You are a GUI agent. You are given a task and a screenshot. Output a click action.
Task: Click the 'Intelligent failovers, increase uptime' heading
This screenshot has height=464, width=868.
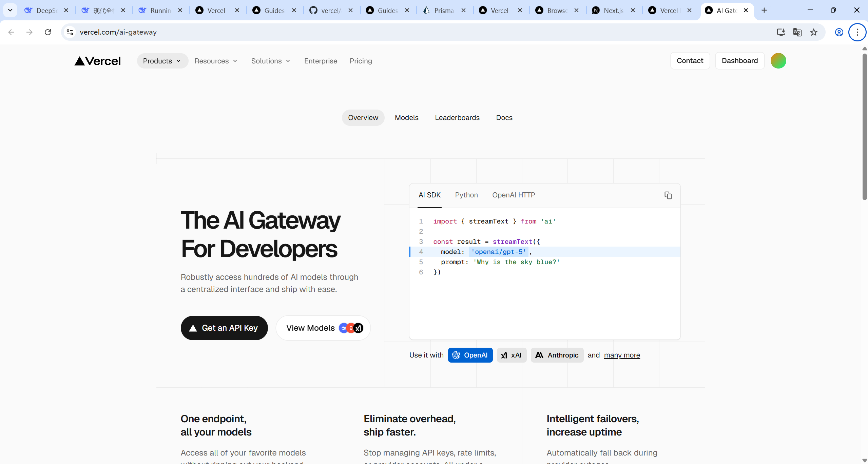[593, 425]
